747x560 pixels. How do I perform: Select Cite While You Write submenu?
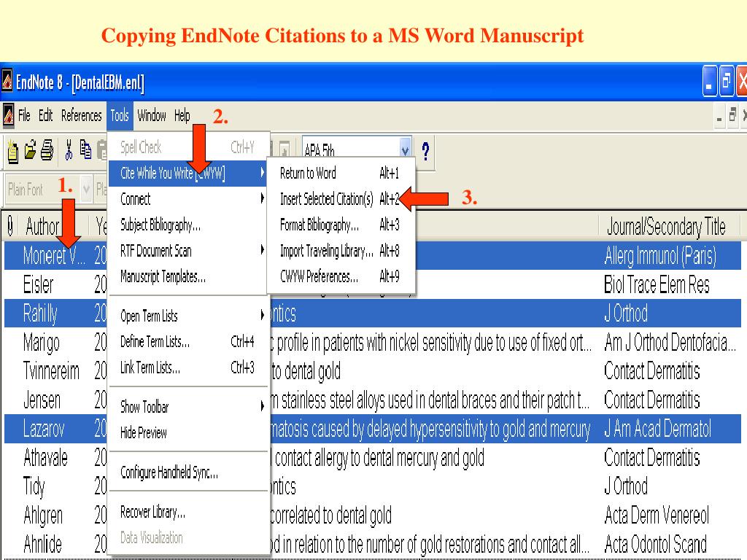coord(187,173)
